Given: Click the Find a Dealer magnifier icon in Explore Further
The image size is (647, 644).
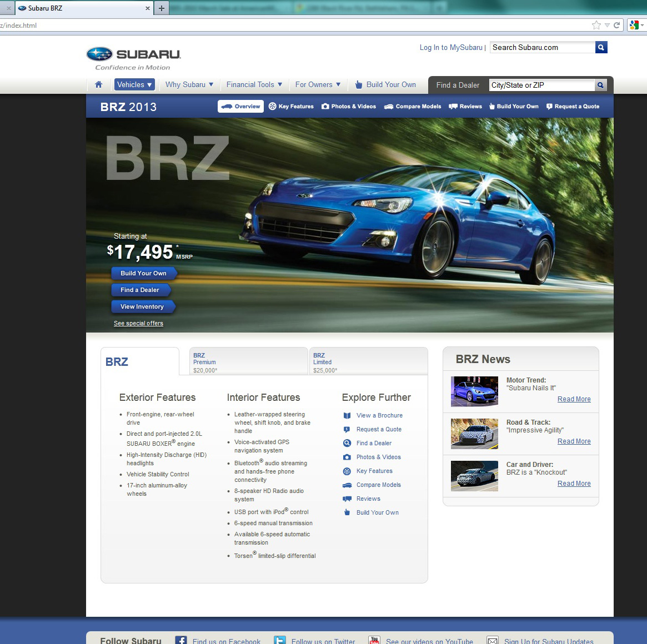Looking at the screenshot, I should (x=347, y=443).
